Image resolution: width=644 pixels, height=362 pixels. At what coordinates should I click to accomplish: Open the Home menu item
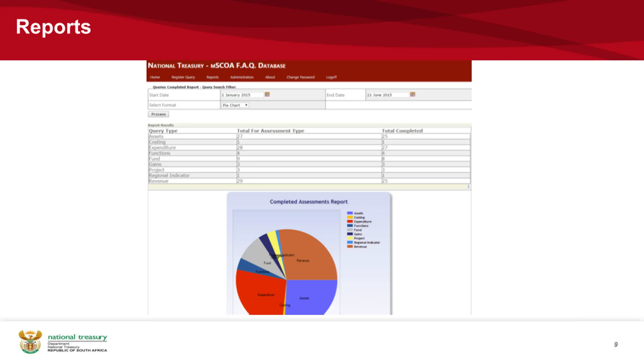155,77
